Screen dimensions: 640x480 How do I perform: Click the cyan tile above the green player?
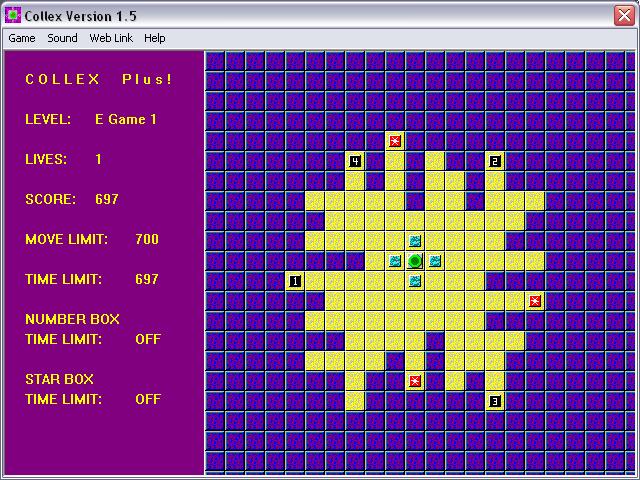click(x=415, y=241)
